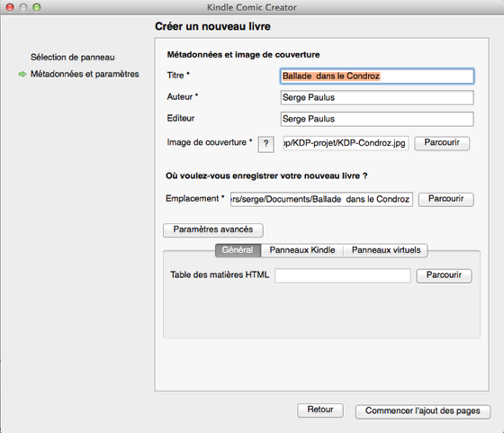Open the Panneaux virtuels tab
The image size is (504, 433).
(386, 250)
